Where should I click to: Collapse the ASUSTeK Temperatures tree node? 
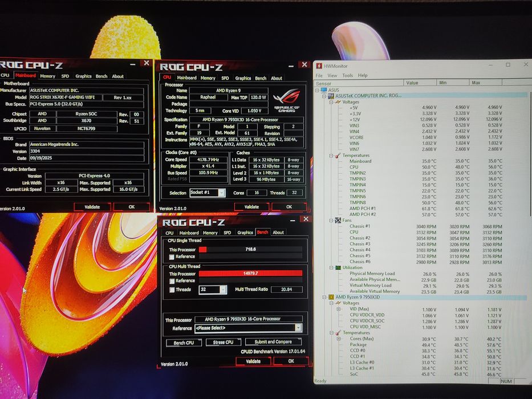click(x=331, y=156)
